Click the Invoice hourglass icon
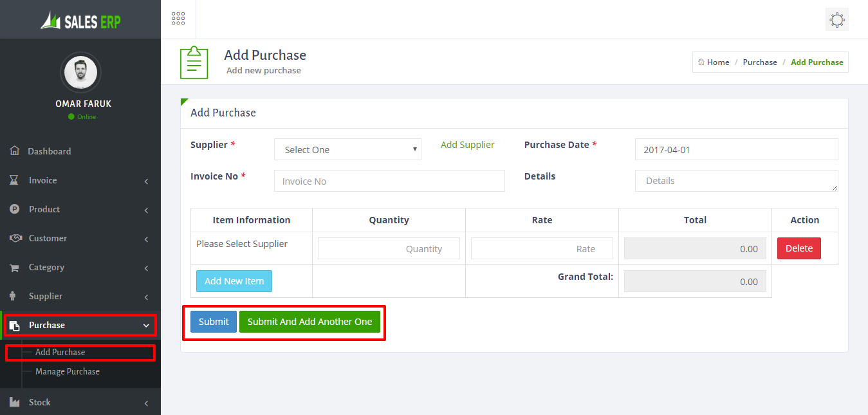The height and width of the screenshot is (415, 868). pyautogui.click(x=14, y=180)
